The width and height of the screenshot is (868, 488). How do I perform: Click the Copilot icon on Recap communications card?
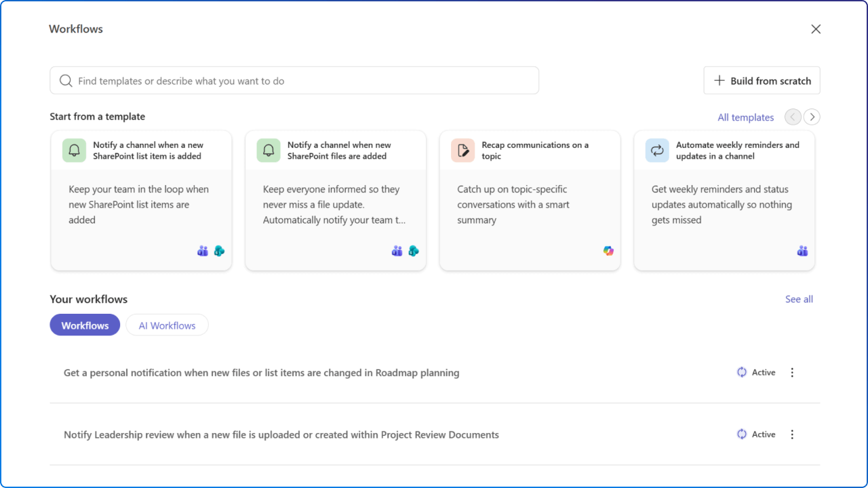(x=608, y=251)
